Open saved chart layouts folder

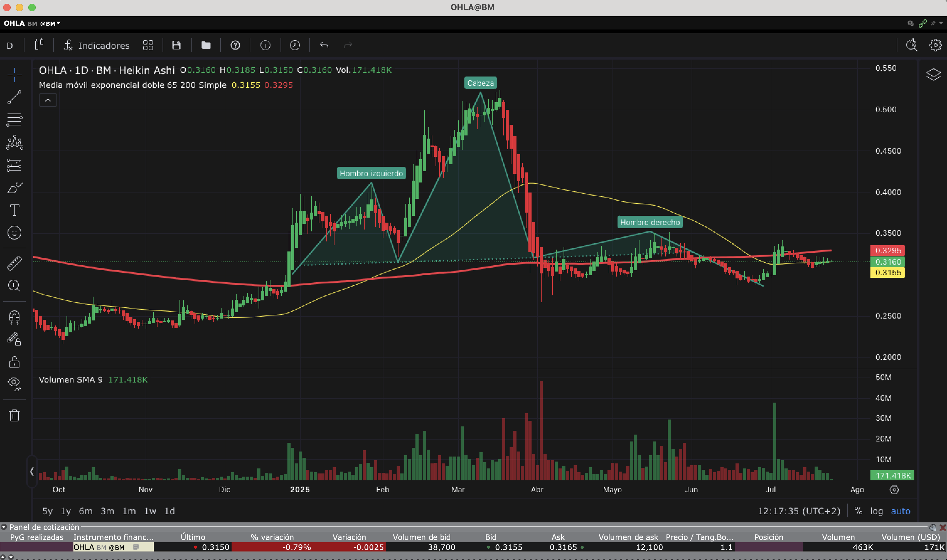(206, 45)
